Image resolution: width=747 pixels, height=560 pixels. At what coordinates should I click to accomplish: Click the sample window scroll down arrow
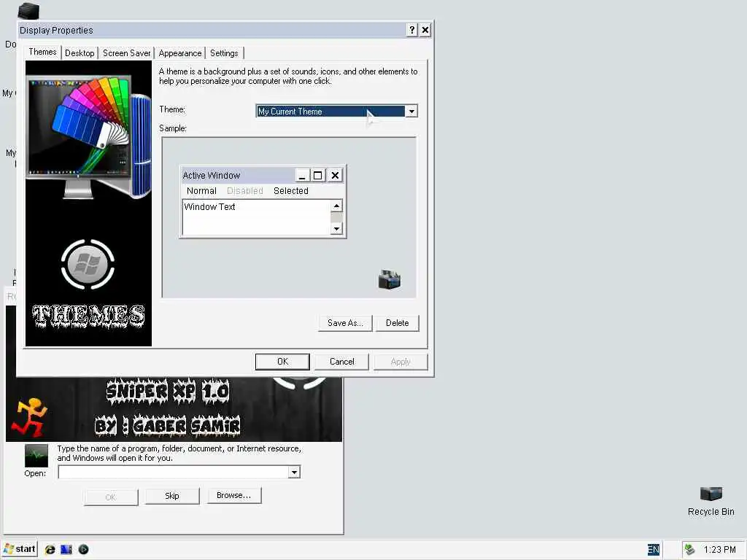coord(336,228)
